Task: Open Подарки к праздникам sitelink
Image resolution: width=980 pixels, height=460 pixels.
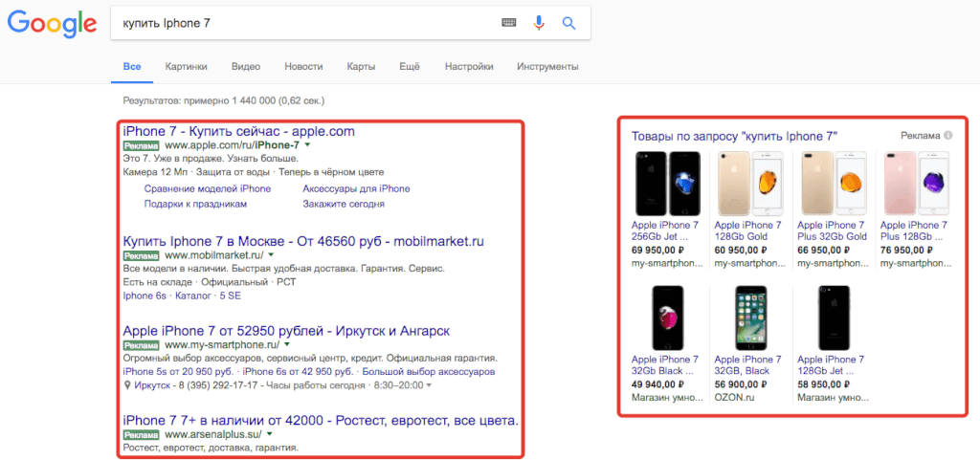Action: (195, 204)
